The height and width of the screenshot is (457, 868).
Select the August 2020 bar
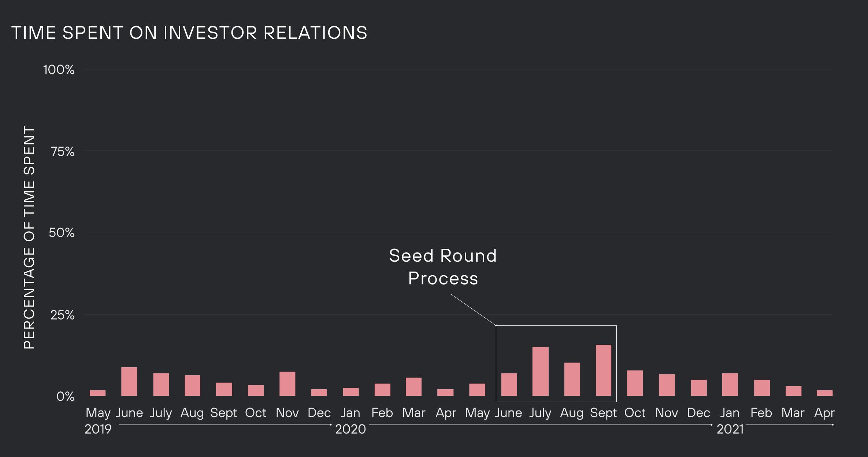point(572,379)
